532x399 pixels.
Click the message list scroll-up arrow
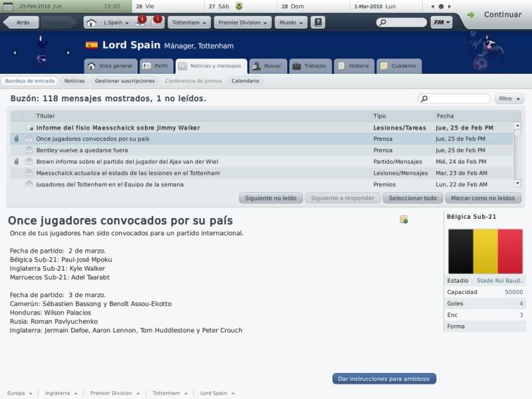[x=517, y=126]
